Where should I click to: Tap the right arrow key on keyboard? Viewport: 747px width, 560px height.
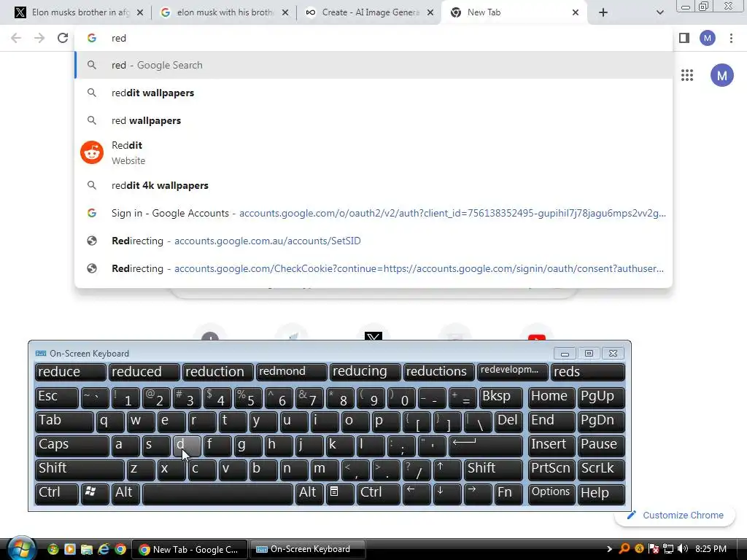(x=477, y=494)
